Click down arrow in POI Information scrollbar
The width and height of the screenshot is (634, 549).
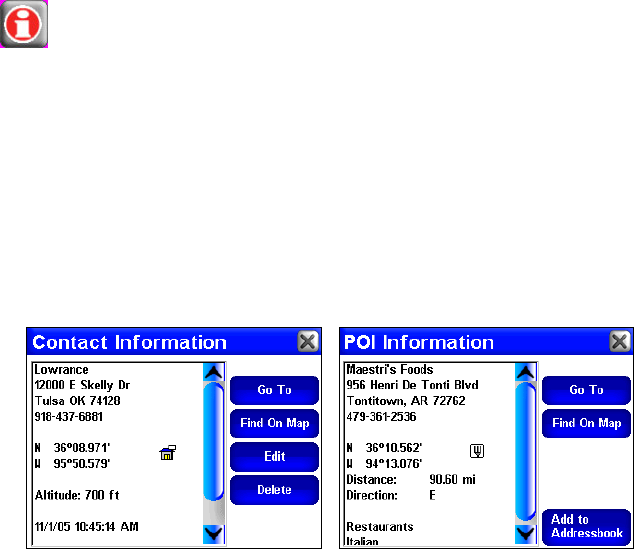[526, 534]
